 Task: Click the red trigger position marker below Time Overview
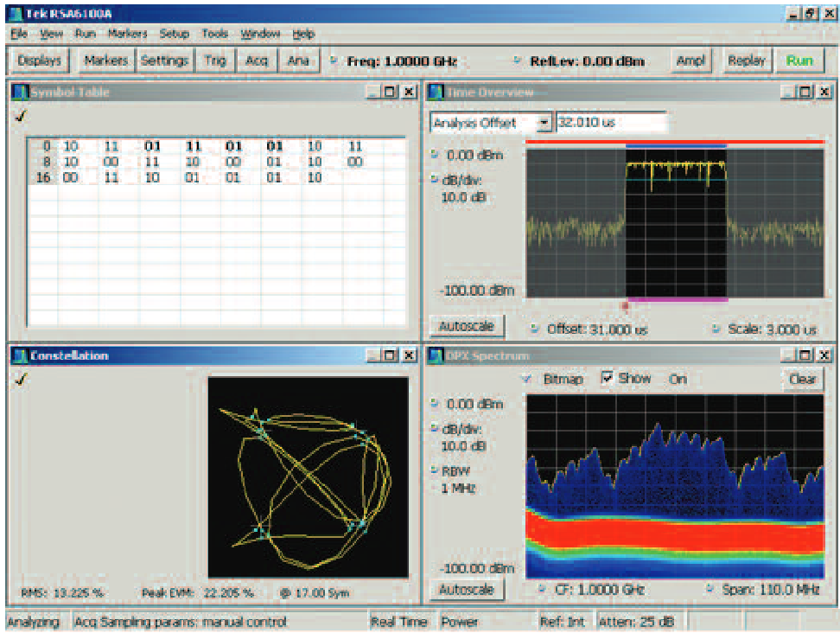[623, 304]
